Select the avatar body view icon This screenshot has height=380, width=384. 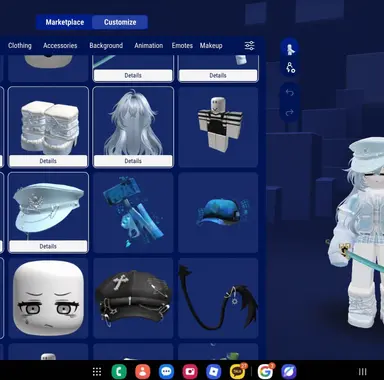point(290,49)
